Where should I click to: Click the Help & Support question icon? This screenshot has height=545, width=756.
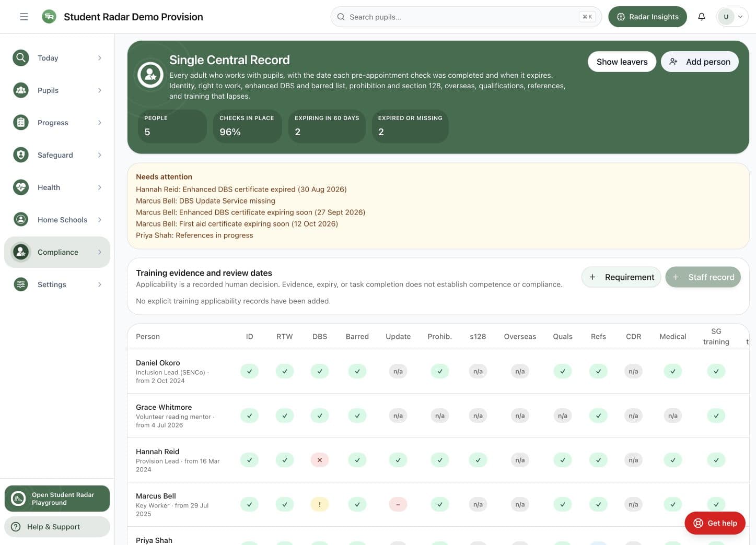click(x=16, y=527)
